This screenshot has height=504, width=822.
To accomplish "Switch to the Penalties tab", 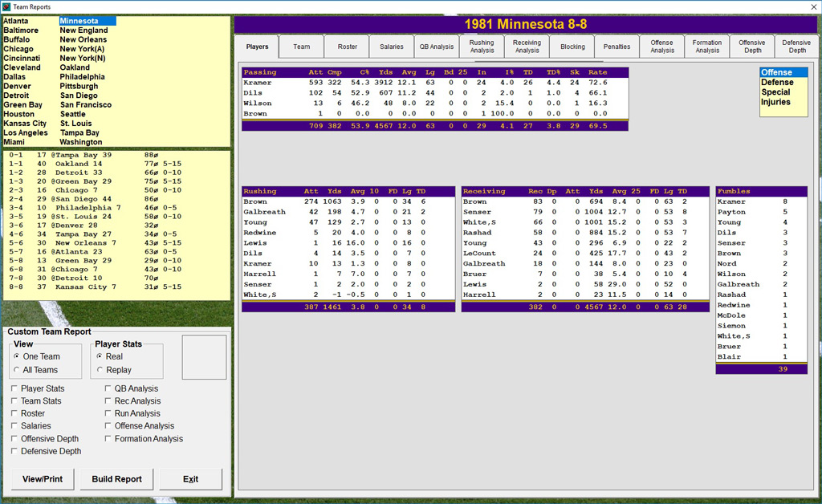I will pos(617,47).
